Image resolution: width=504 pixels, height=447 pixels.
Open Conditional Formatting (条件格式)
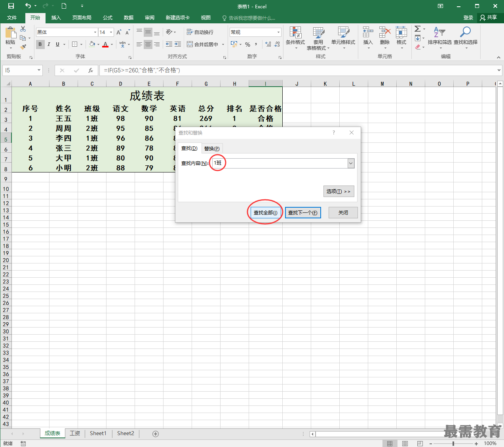point(295,38)
